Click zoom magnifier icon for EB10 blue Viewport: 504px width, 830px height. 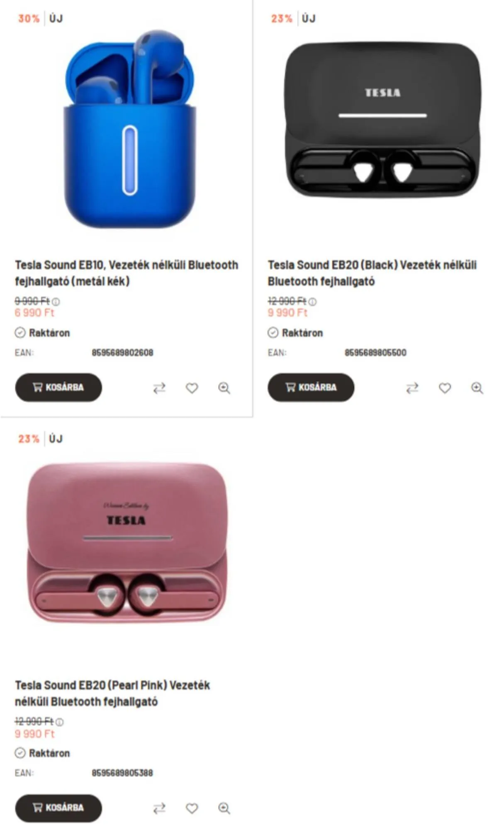(224, 388)
